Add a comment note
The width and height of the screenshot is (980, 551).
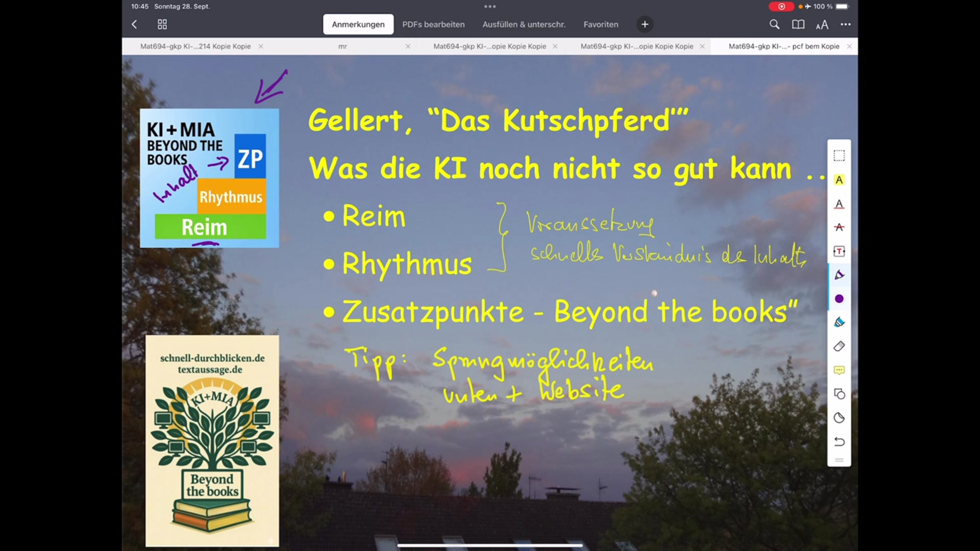839,370
